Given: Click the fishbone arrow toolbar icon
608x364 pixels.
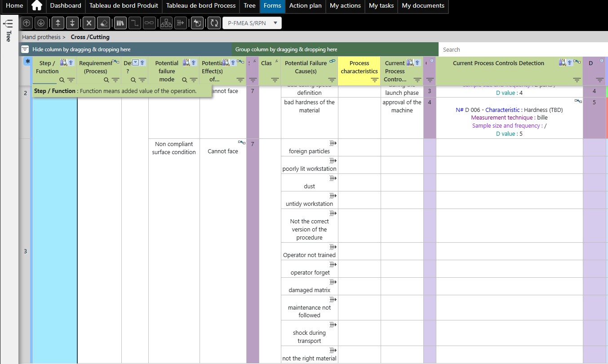Looking at the screenshot, I should [181, 23].
